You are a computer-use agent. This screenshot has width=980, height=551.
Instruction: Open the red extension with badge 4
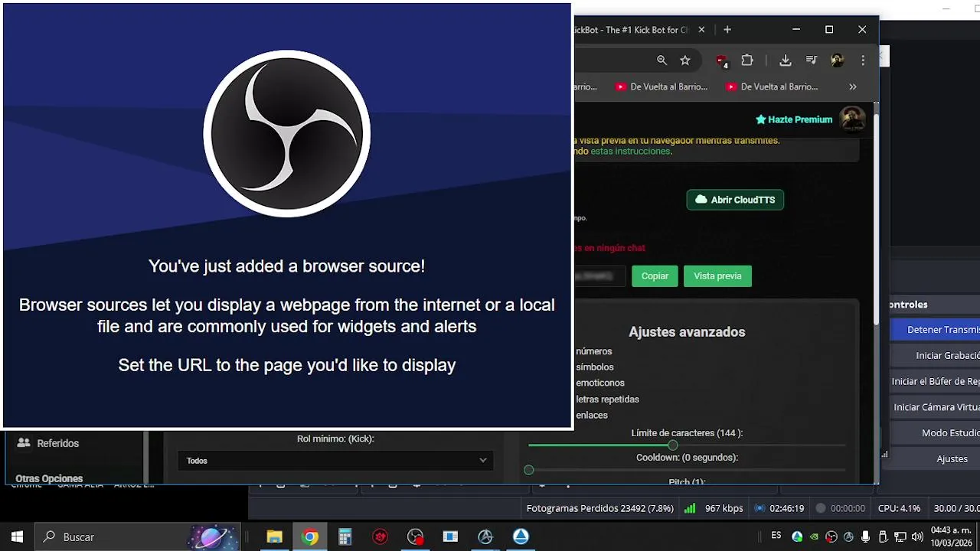pos(722,60)
